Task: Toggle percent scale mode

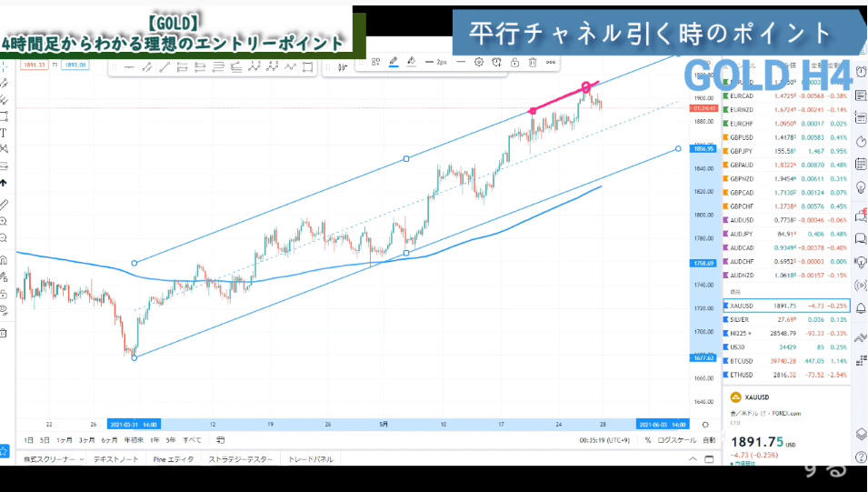Action: pyautogui.click(x=648, y=440)
